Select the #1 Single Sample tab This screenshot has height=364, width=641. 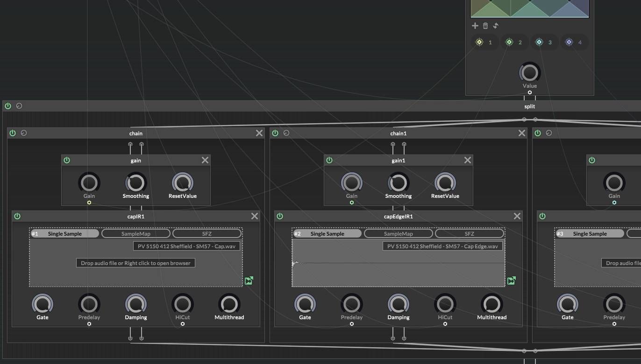[x=64, y=233]
